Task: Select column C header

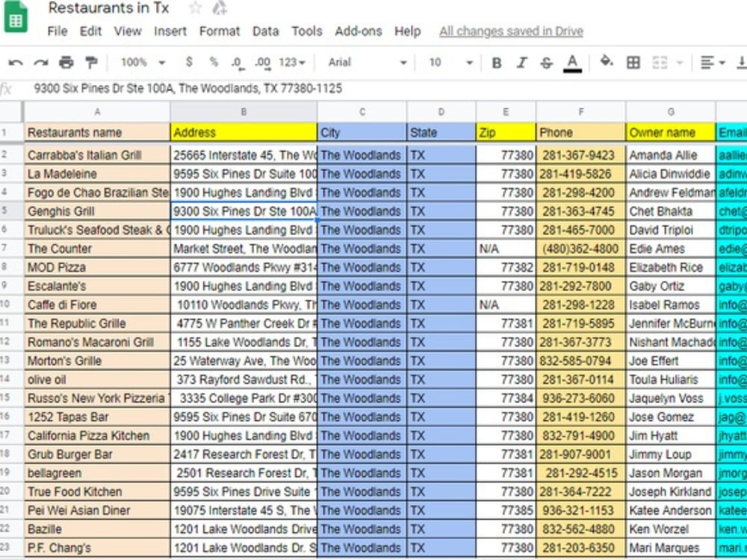Action: 362,112
